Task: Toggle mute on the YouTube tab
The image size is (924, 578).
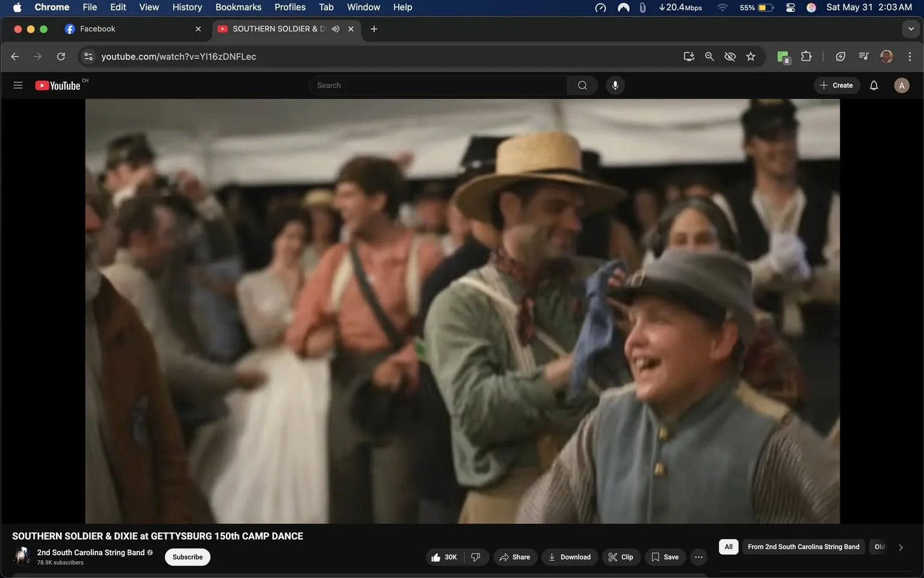Action: point(336,28)
